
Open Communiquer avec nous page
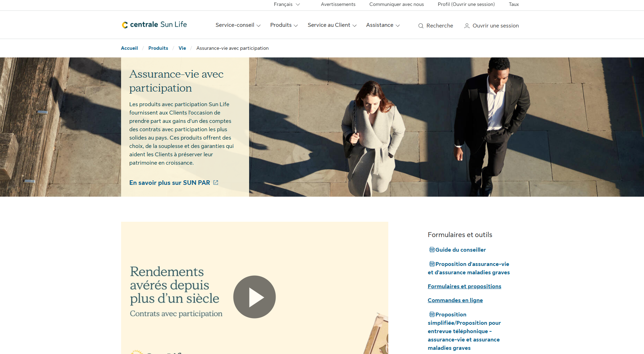pyautogui.click(x=396, y=5)
